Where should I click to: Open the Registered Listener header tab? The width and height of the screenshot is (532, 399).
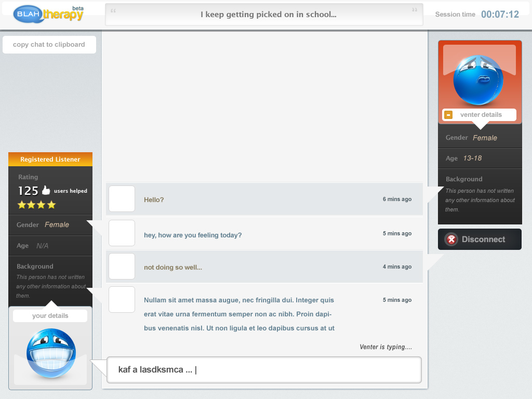pyautogui.click(x=50, y=159)
